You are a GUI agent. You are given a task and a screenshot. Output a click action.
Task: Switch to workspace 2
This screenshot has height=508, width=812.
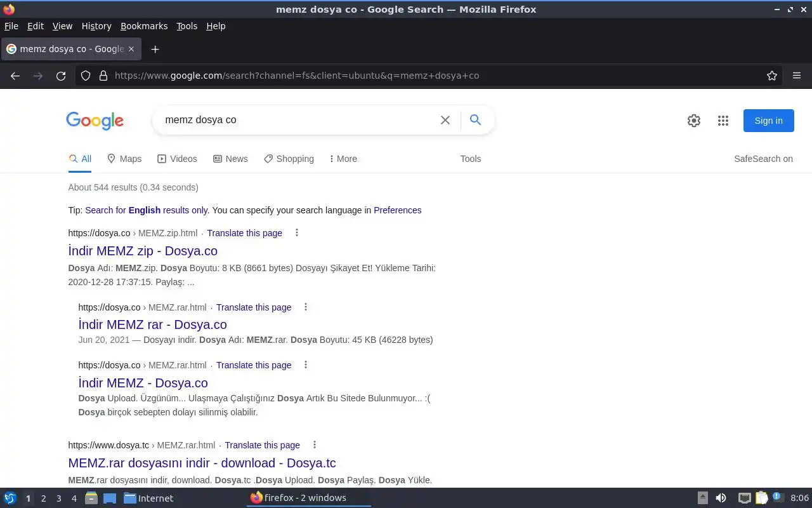point(43,498)
